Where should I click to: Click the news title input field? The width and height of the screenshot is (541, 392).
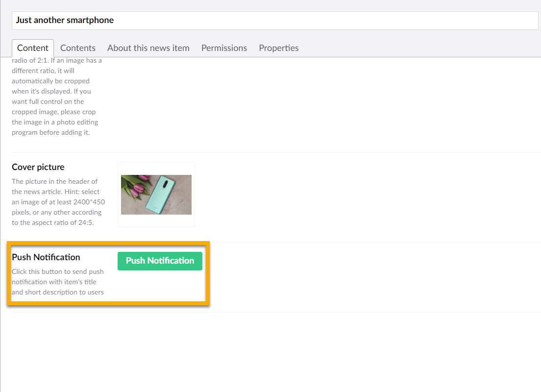pyautogui.click(x=274, y=21)
